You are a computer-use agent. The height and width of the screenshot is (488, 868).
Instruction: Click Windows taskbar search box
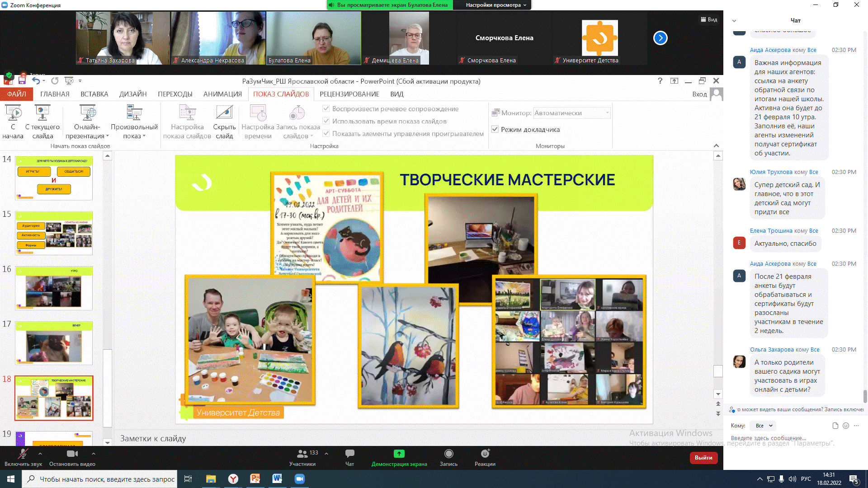pyautogui.click(x=99, y=479)
